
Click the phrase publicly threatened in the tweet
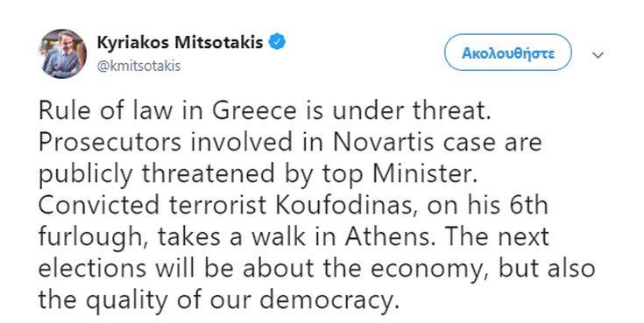pyautogui.click(x=157, y=175)
